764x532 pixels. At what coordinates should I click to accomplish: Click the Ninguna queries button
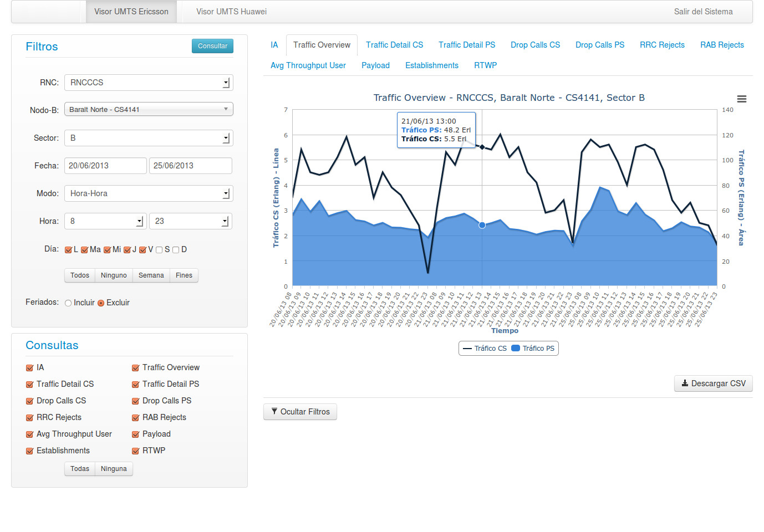click(114, 469)
